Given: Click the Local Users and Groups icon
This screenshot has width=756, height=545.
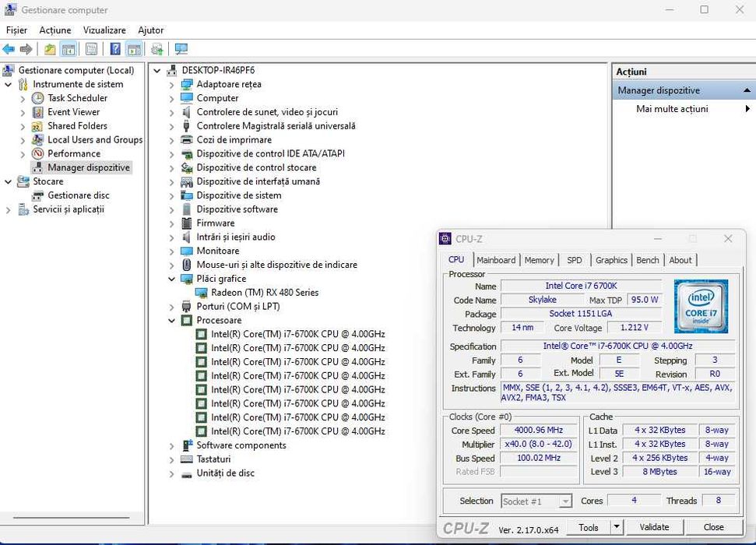Looking at the screenshot, I should point(37,140).
